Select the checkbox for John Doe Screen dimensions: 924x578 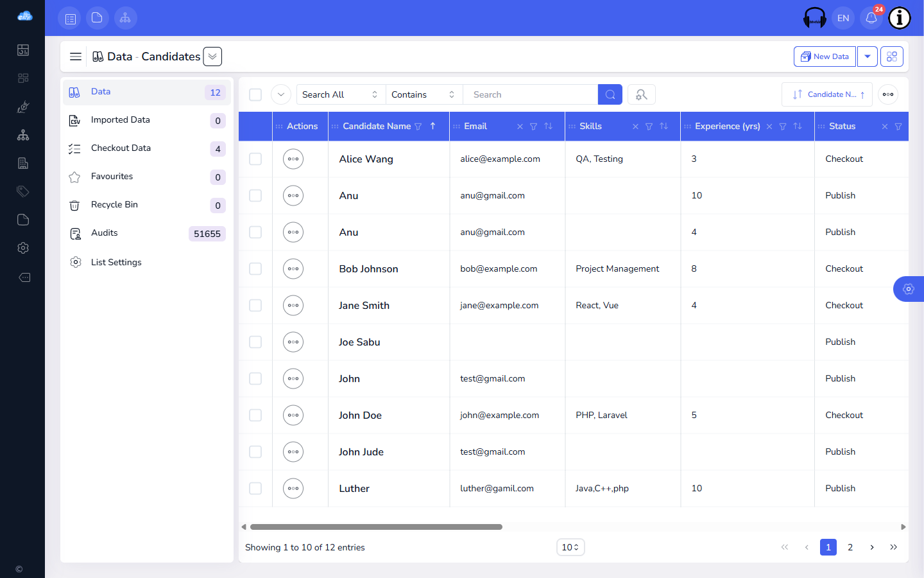tap(255, 415)
